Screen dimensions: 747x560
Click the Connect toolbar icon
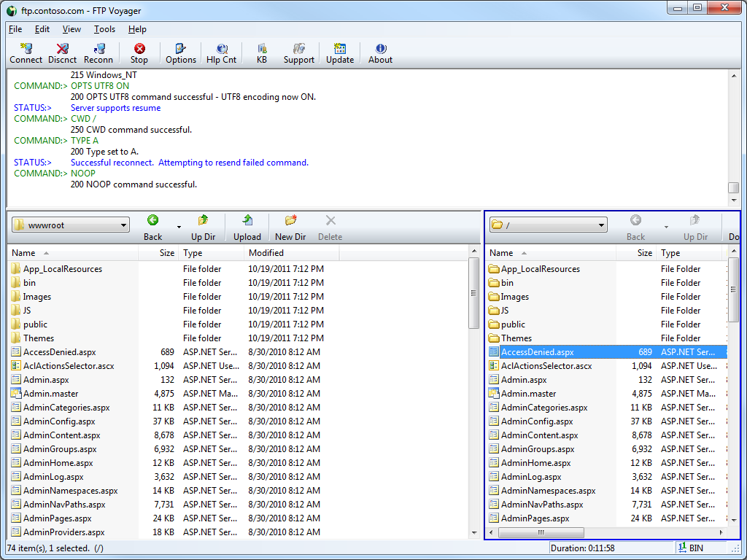pos(26,53)
